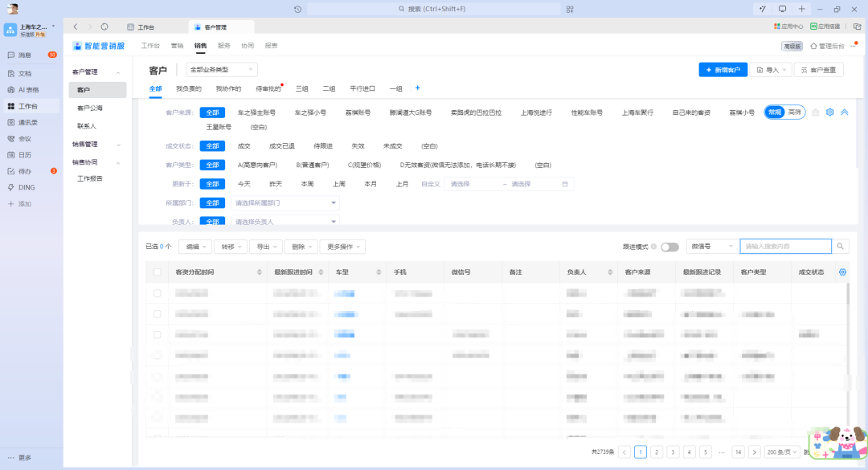Click the grid icon right of search bar
The height and width of the screenshot is (470, 868).
click(570, 9)
